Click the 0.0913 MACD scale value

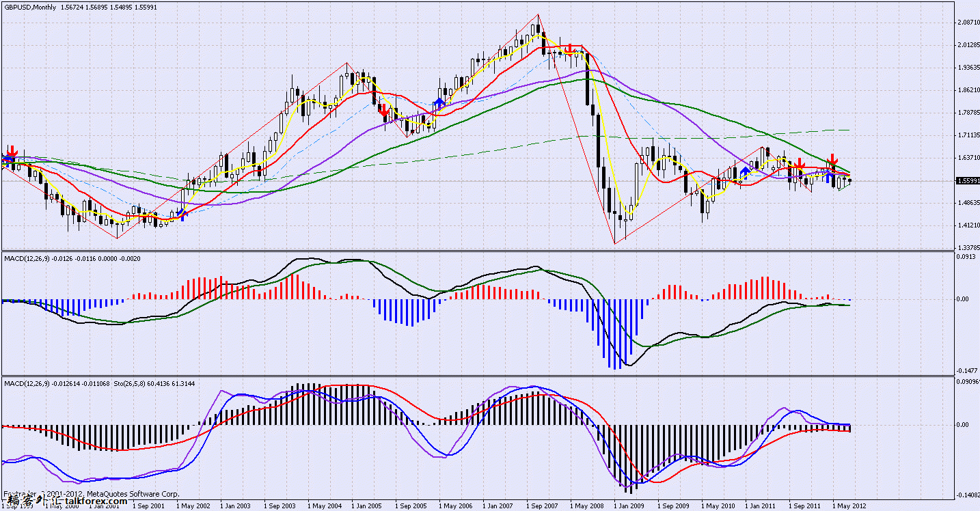point(965,258)
